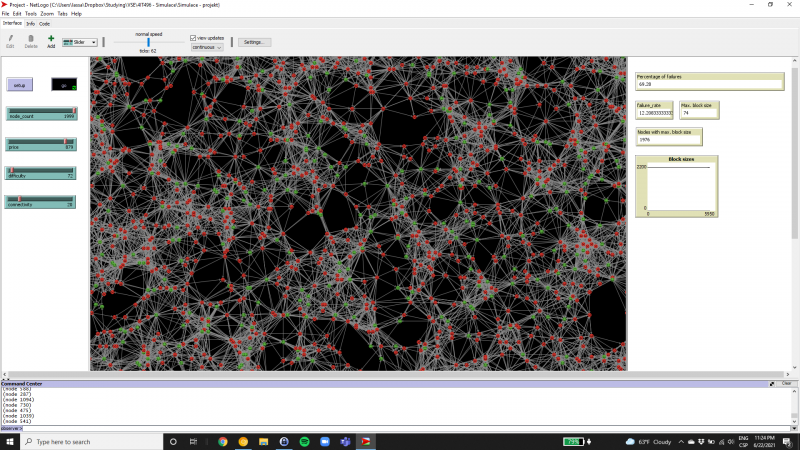Image resolution: width=800 pixels, height=450 pixels.
Task: Click the green Add plus icon
Action: point(51,40)
